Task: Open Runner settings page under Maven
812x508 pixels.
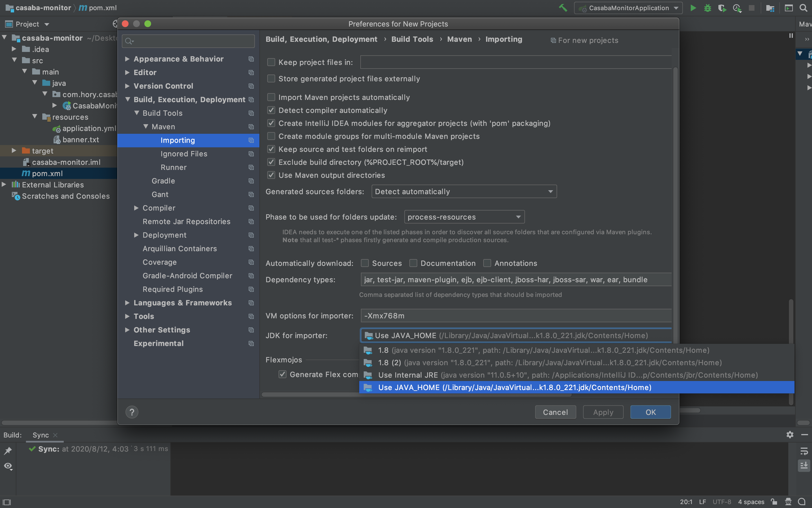Action: tap(173, 167)
